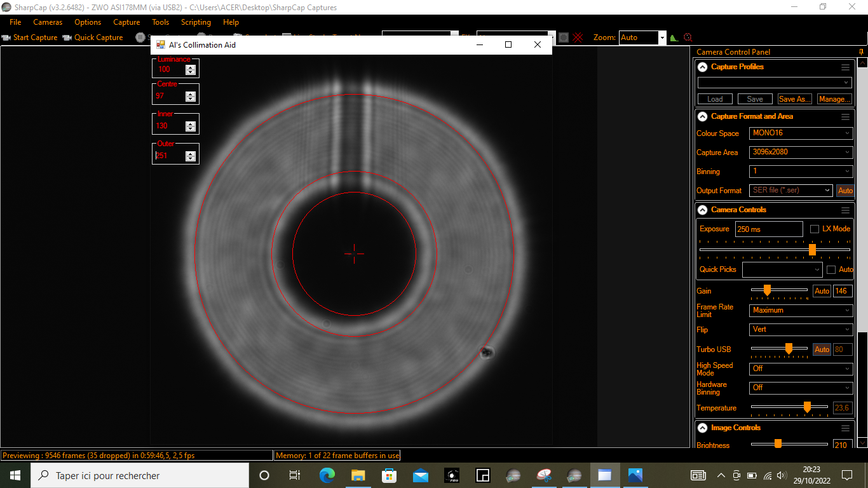Open the Output Format SER file dropdown
Viewport: 868px width, 488px height.
790,191
